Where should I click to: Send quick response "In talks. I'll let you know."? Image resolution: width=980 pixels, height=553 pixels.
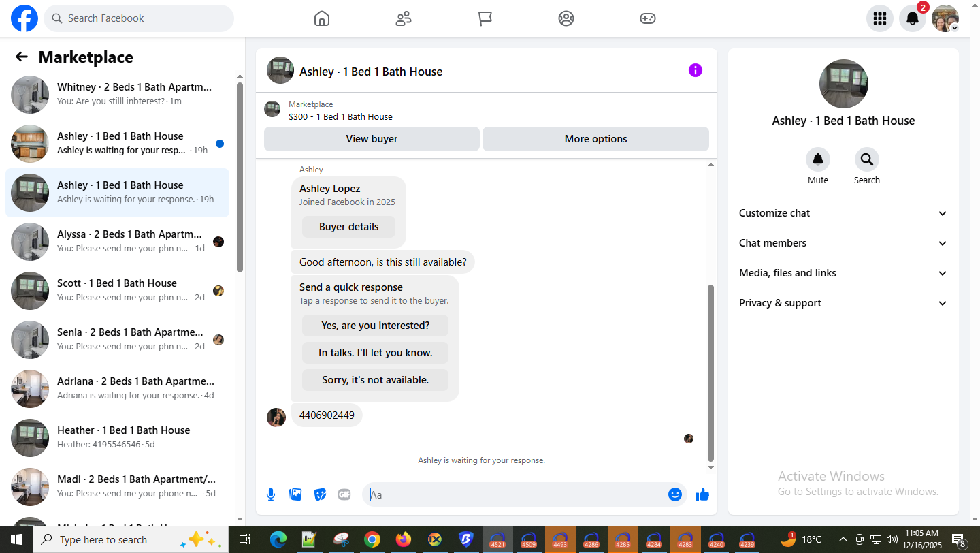pyautogui.click(x=375, y=353)
